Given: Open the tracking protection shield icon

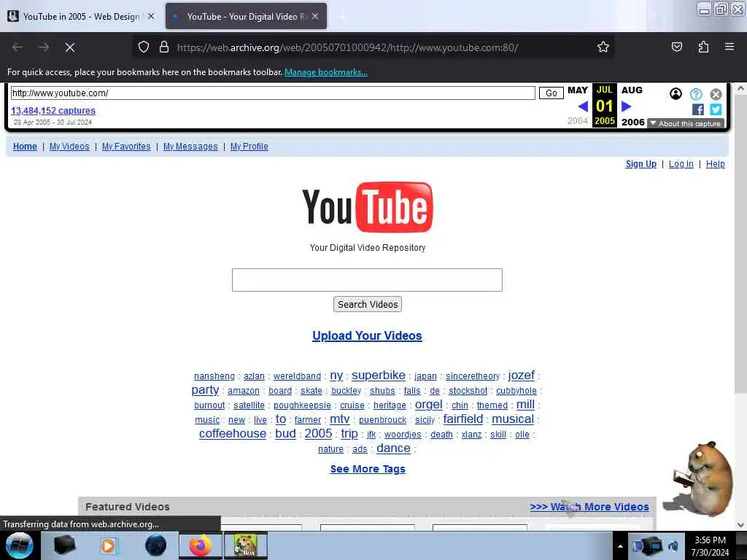Looking at the screenshot, I should coord(144,47).
